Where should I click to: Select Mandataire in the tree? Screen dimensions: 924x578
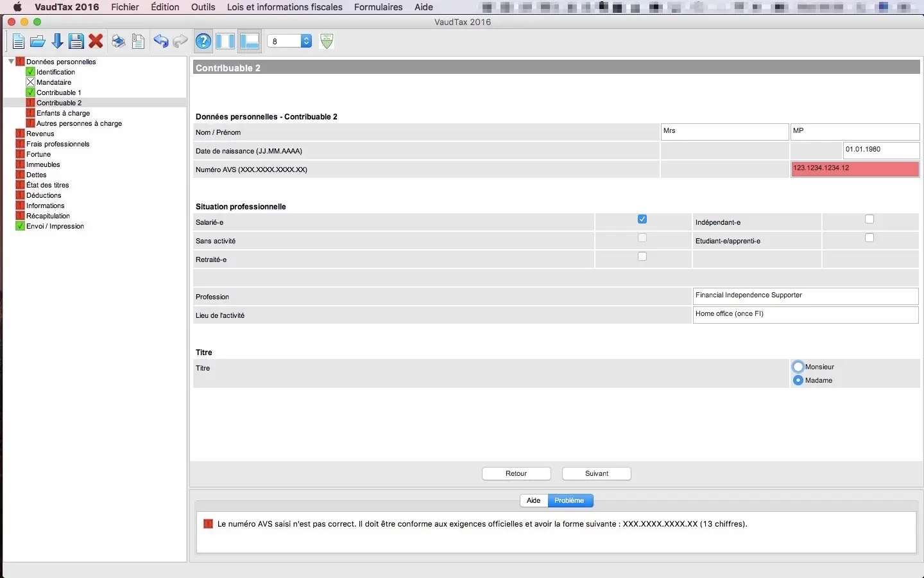tap(54, 82)
